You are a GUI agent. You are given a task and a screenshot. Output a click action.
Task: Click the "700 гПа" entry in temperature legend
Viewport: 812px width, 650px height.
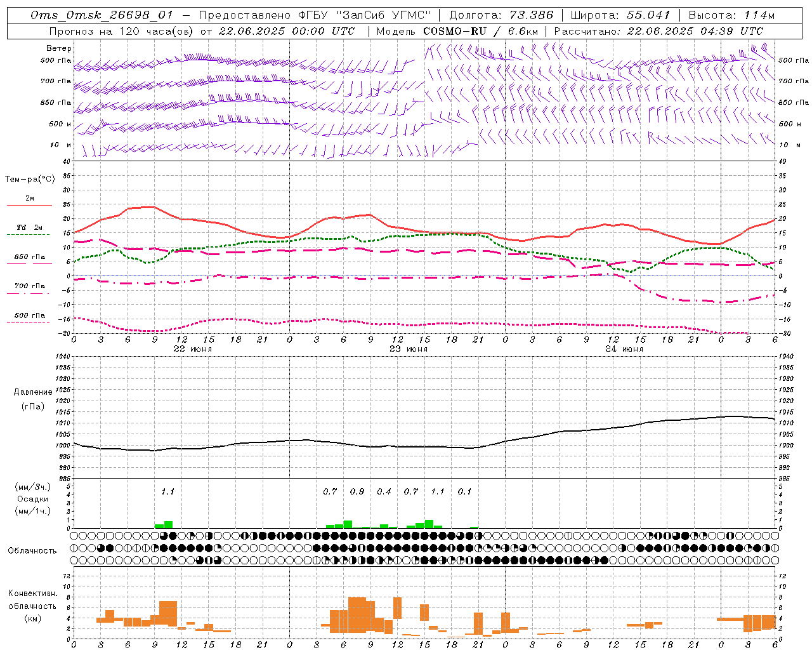(x=30, y=286)
